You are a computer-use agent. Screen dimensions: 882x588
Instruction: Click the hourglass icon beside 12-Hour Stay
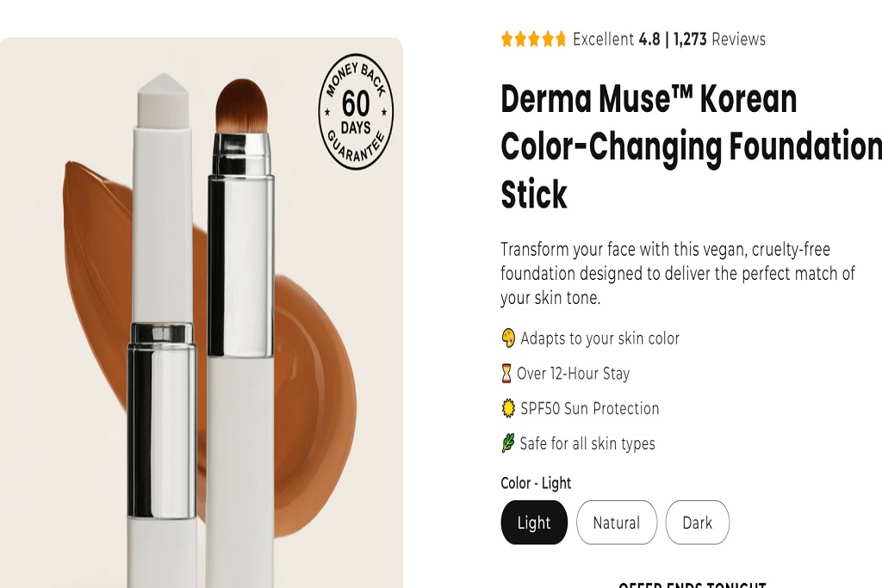click(x=508, y=374)
